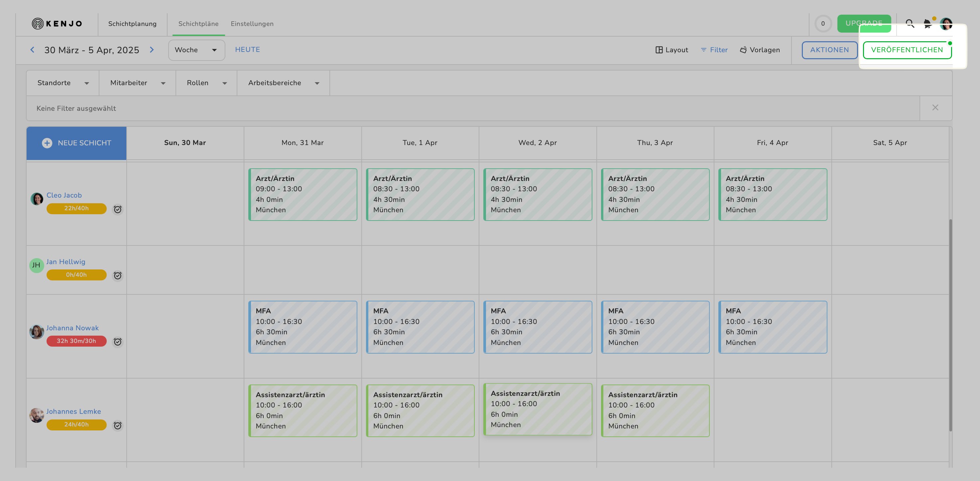Screen dimensions: 980x481
Task: Close the filter bar with X
Action: 935,108
